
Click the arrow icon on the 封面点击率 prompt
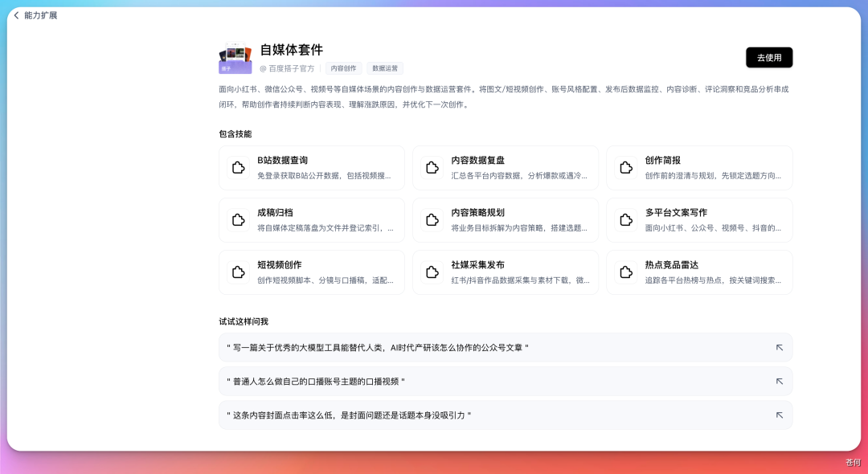(779, 415)
